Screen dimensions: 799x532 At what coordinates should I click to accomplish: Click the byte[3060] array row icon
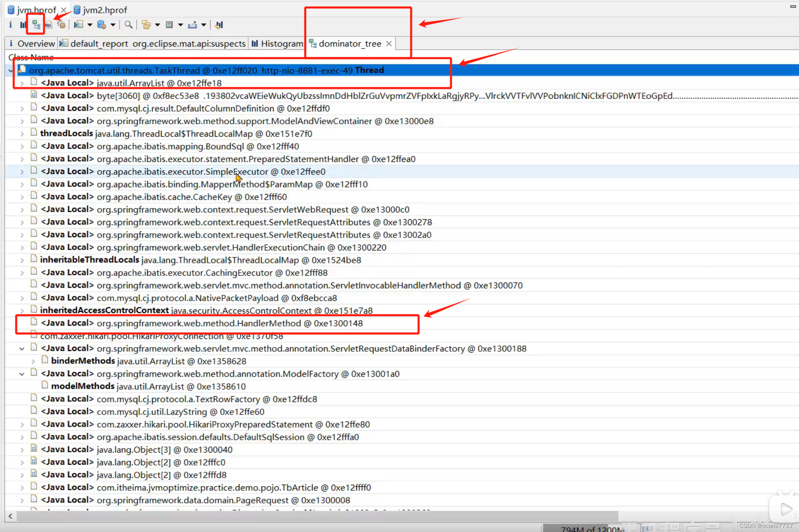tap(34, 95)
